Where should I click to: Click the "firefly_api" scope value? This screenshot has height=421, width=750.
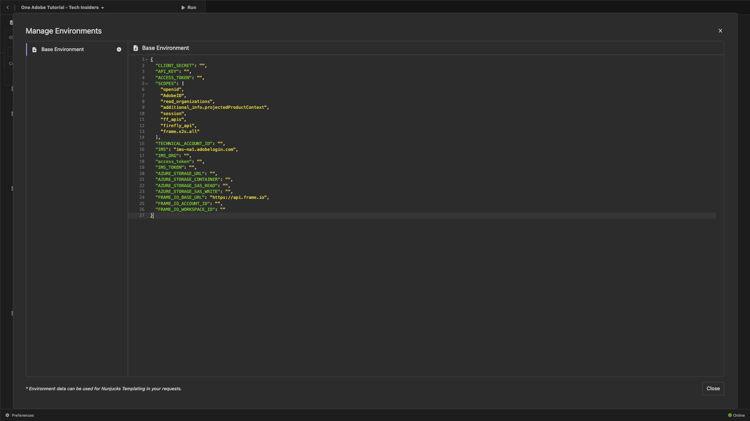(x=178, y=125)
